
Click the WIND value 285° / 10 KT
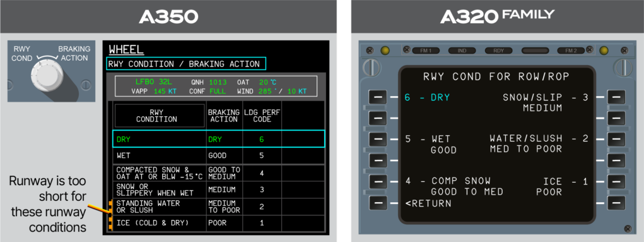point(283,92)
